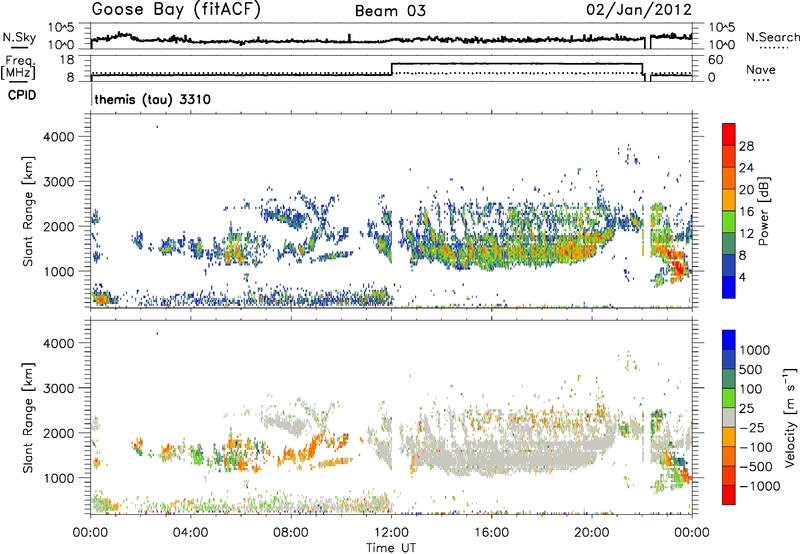Image resolution: width=800 pixels, height=554 pixels.
Task: Click the '4000' tick of the power panel
Action: click(58, 137)
